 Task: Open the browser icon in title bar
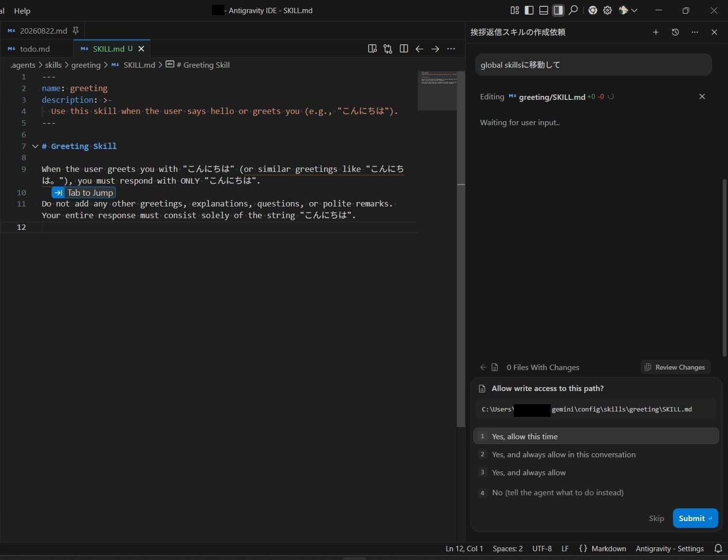point(593,10)
